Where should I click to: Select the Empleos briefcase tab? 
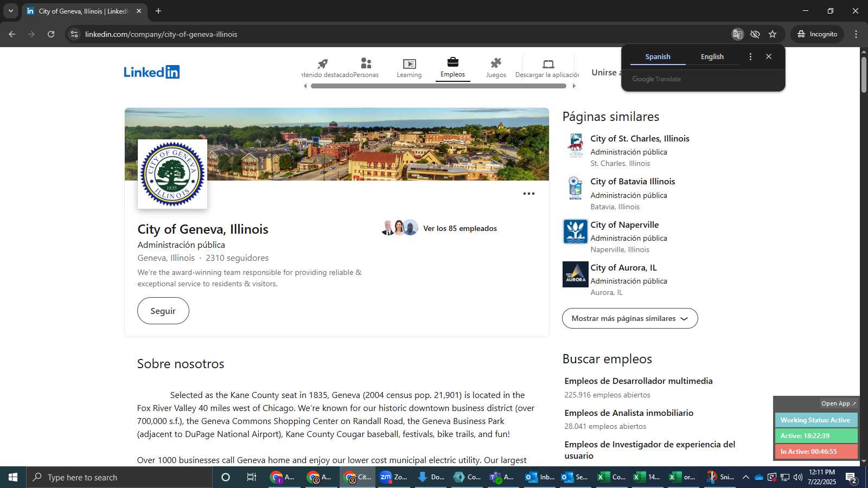click(x=452, y=68)
